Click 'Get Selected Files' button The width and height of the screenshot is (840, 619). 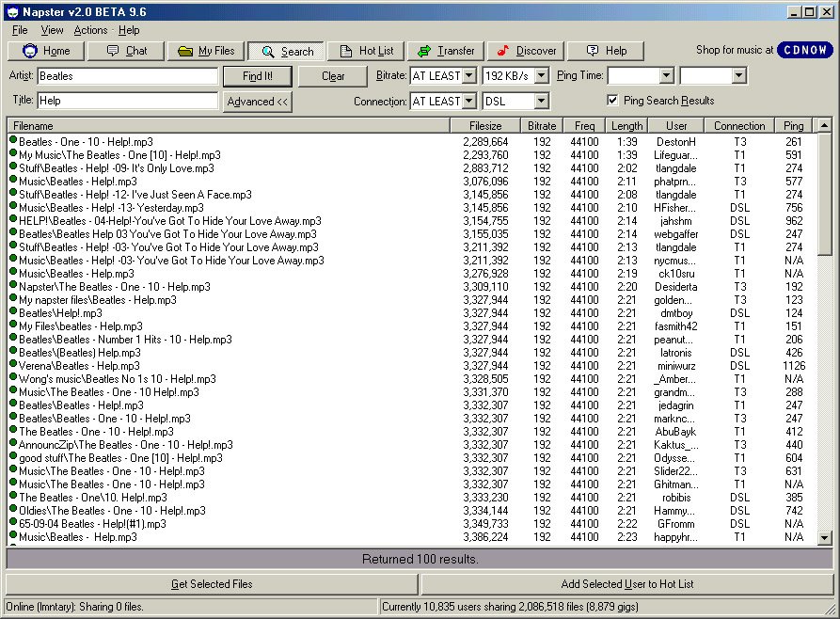point(212,583)
